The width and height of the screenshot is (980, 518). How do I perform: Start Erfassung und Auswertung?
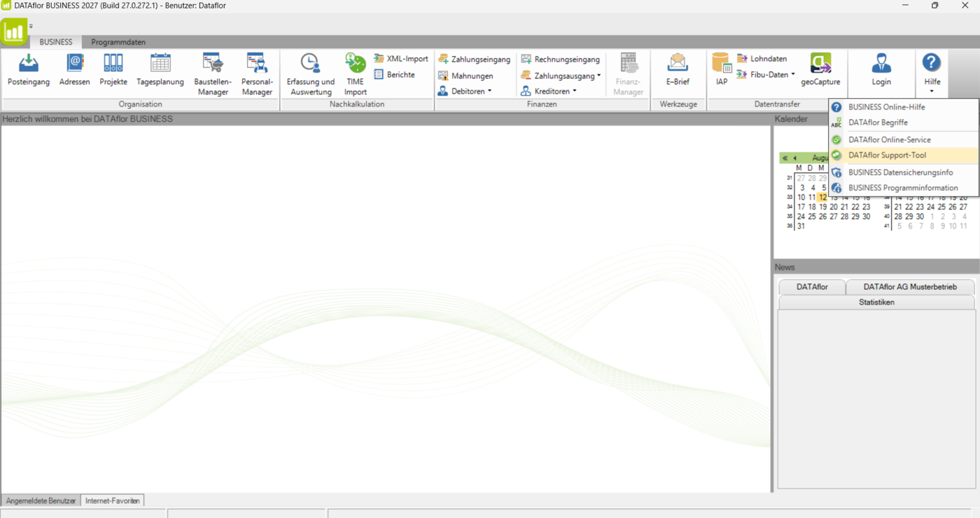click(x=311, y=74)
